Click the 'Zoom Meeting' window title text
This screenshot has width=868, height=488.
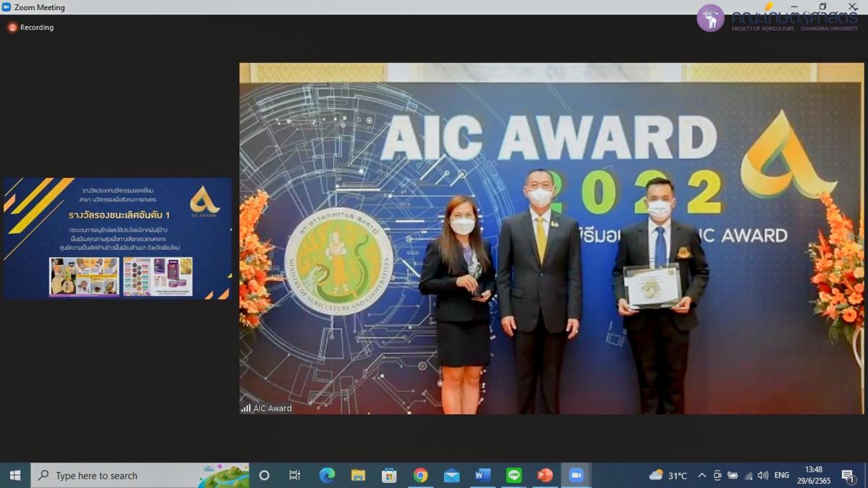point(40,7)
